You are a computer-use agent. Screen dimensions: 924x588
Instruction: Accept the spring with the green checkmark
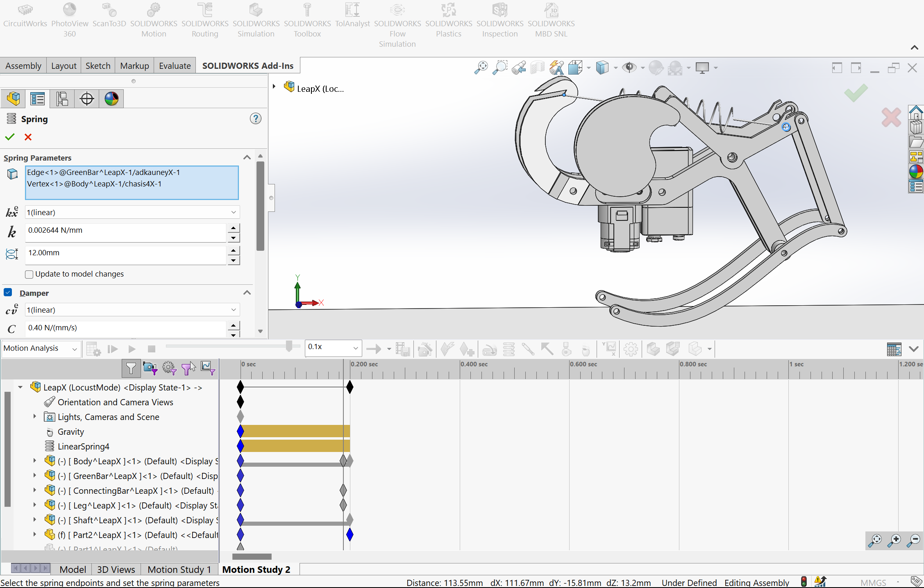[10, 137]
